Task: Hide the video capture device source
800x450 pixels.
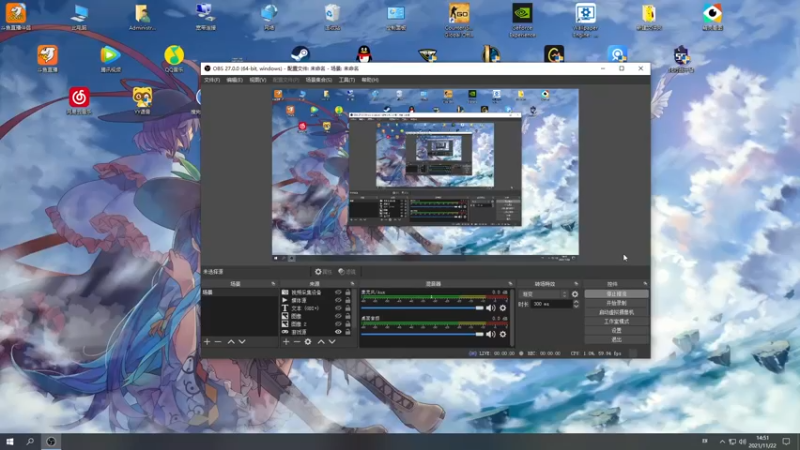Action: click(x=338, y=292)
